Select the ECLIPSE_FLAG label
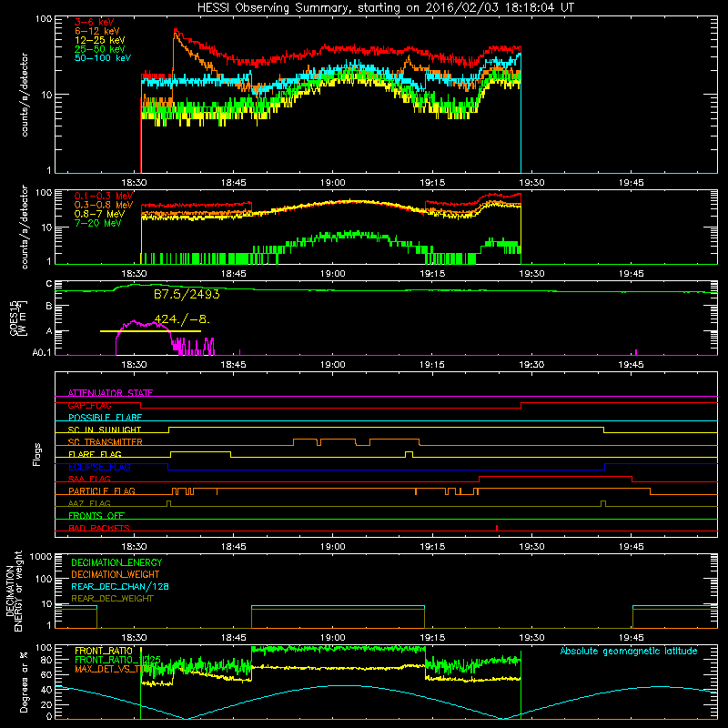This screenshot has height=728, width=728. pyautogui.click(x=99, y=467)
